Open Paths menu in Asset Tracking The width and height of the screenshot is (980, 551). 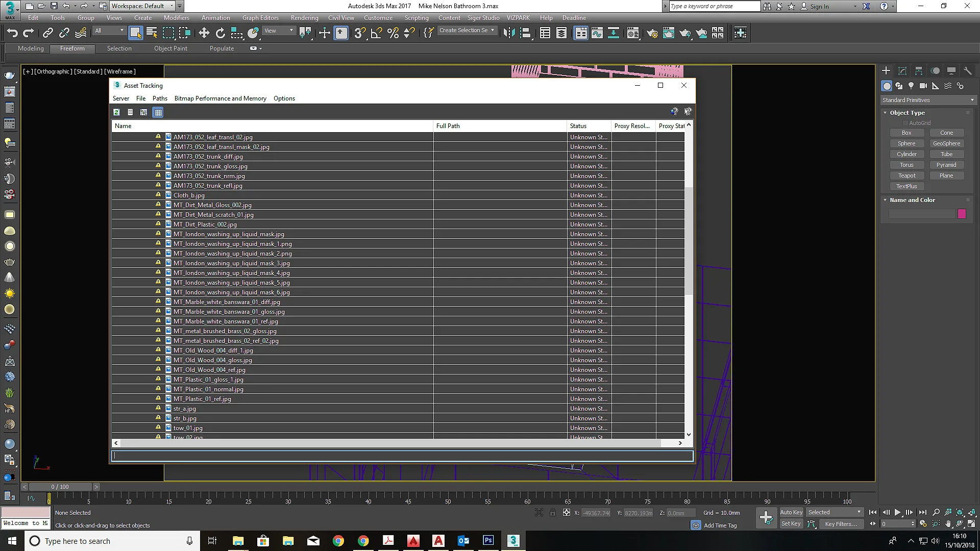(x=160, y=98)
